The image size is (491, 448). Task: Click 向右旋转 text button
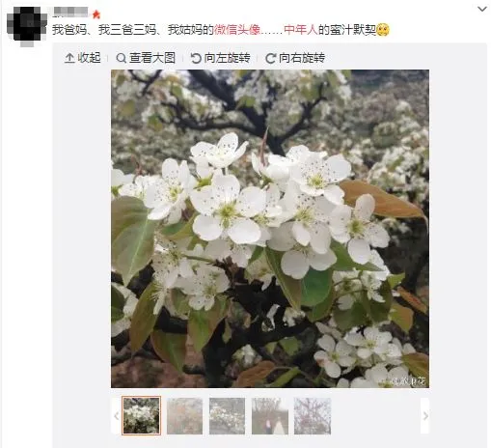coord(302,58)
